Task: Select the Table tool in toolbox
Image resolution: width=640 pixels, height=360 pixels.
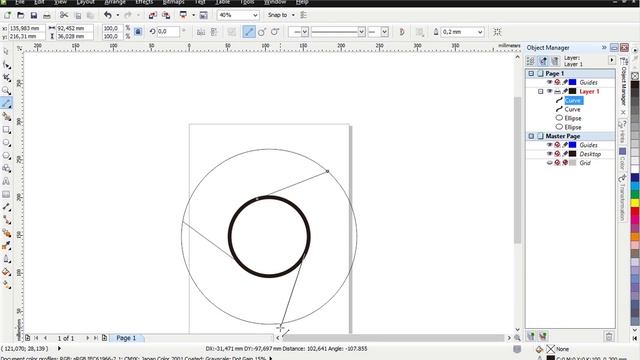Action: pos(6,195)
